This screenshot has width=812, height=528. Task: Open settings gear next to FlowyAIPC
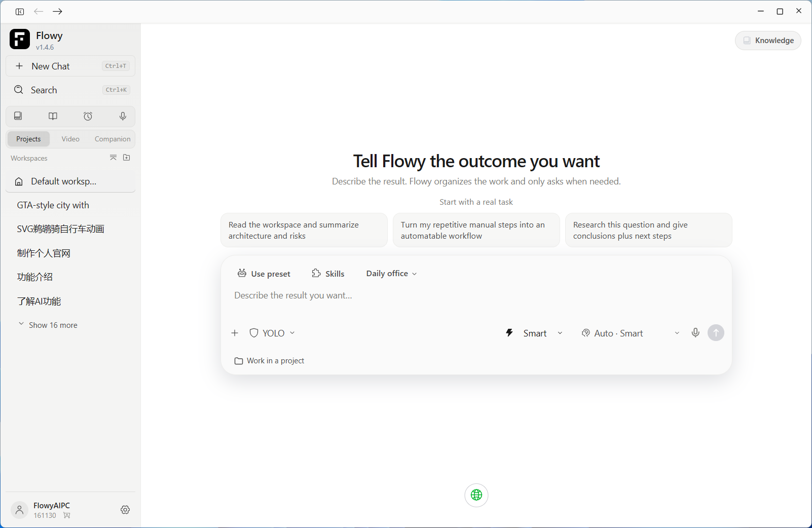(125, 510)
